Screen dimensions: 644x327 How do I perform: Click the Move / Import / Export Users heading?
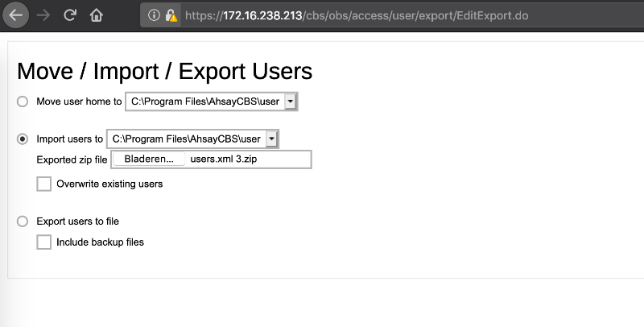click(x=165, y=71)
